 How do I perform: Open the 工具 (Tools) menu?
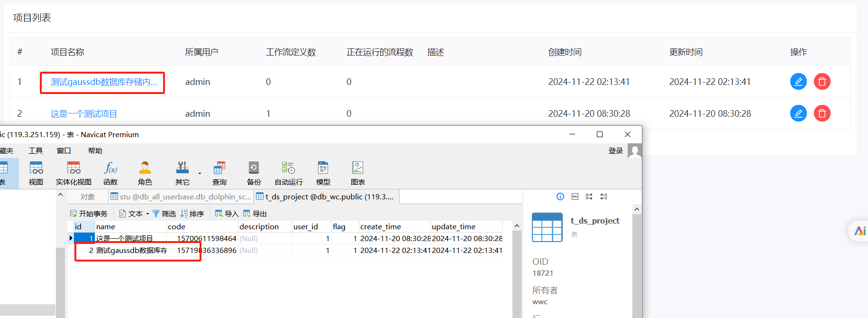(x=36, y=150)
